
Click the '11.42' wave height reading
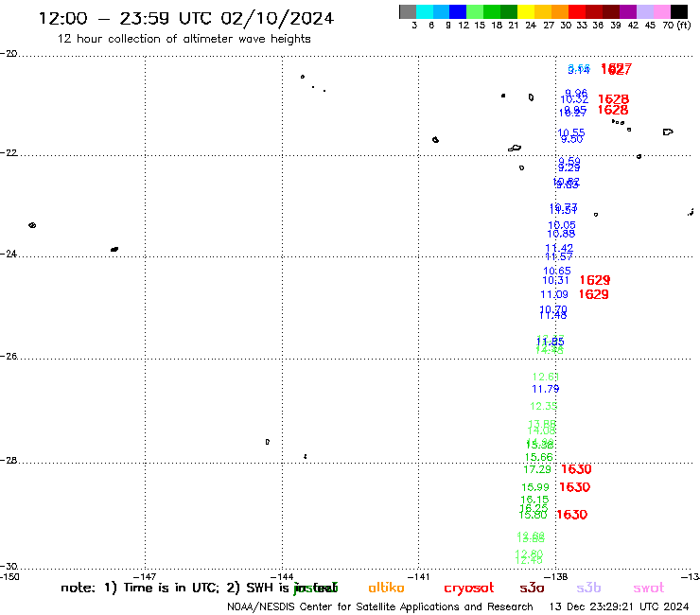pyautogui.click(x=559, y=248)
